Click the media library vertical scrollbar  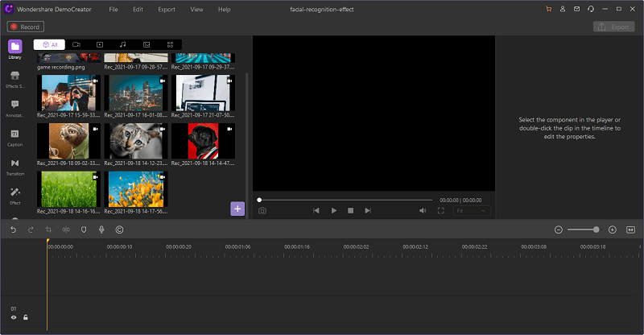click(x=247, y=145)
